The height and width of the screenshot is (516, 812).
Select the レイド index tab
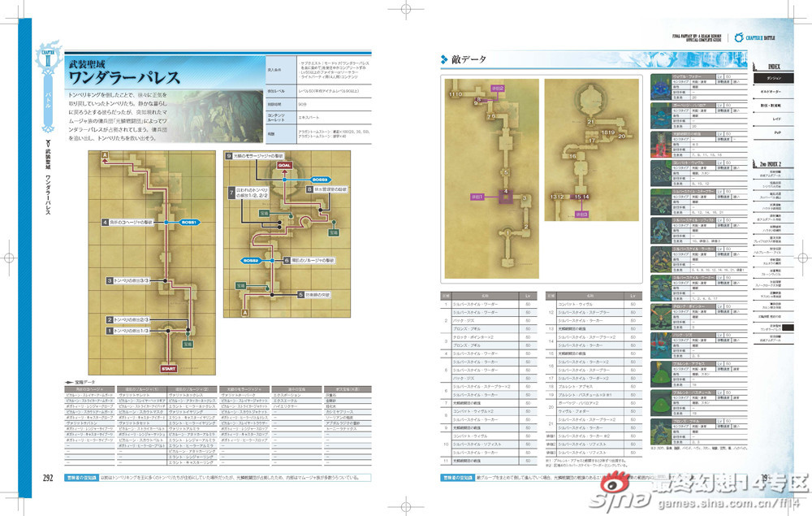pyautogui.click(x=774, y=119)
